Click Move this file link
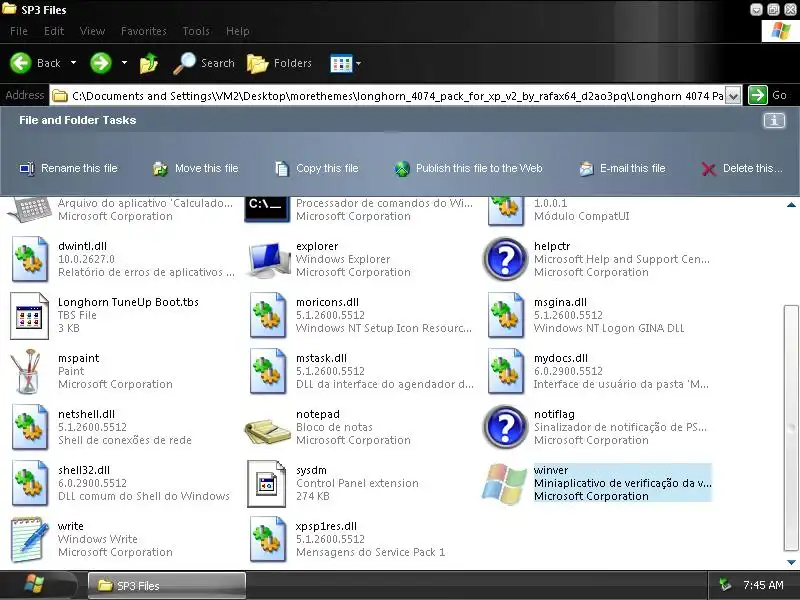800x600 pixels. click(196, 168)
